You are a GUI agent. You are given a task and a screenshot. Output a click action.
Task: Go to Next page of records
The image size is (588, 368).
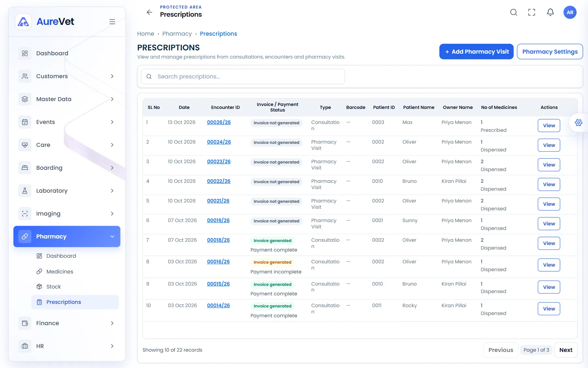pos(566,350)
